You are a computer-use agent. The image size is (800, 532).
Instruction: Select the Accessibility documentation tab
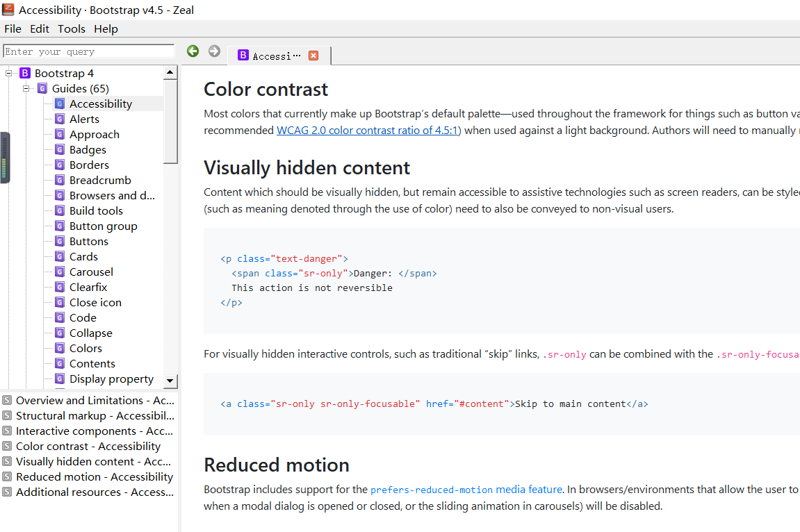[279, 56]
